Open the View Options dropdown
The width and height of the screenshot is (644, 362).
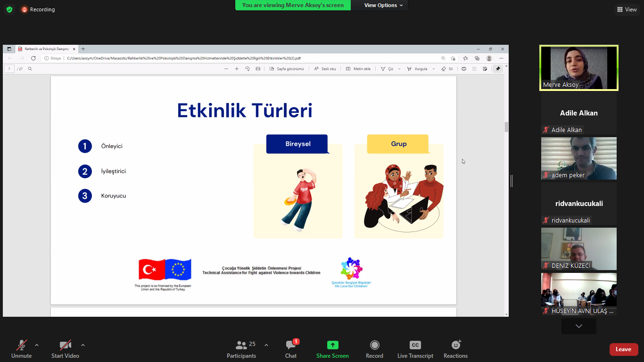click(x=383, y=5)
